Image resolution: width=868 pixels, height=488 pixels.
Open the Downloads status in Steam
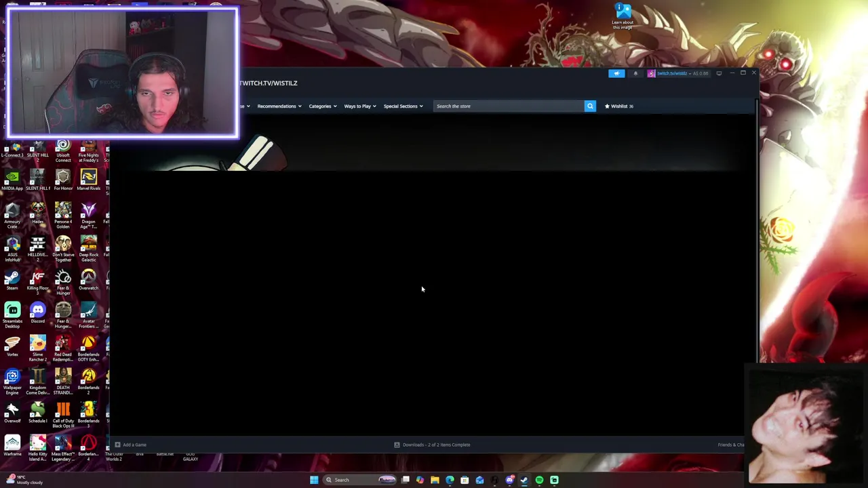(x=432, y=445)
